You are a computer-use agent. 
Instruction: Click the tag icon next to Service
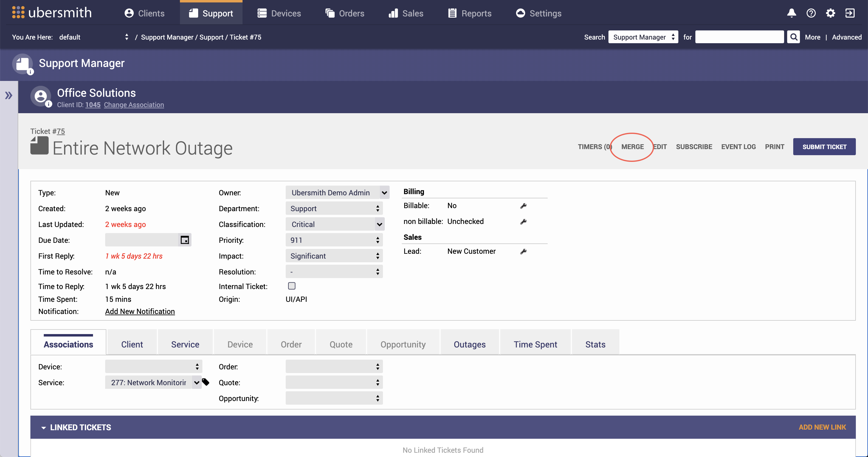click(205, 382)
